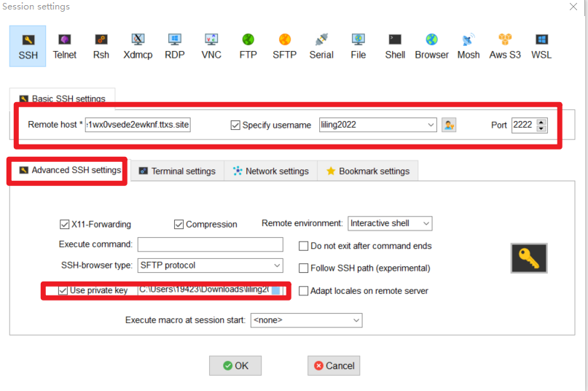This screenshot has width=588, height=391.
Task: Pick the Mosh session type
Action: 468,46
